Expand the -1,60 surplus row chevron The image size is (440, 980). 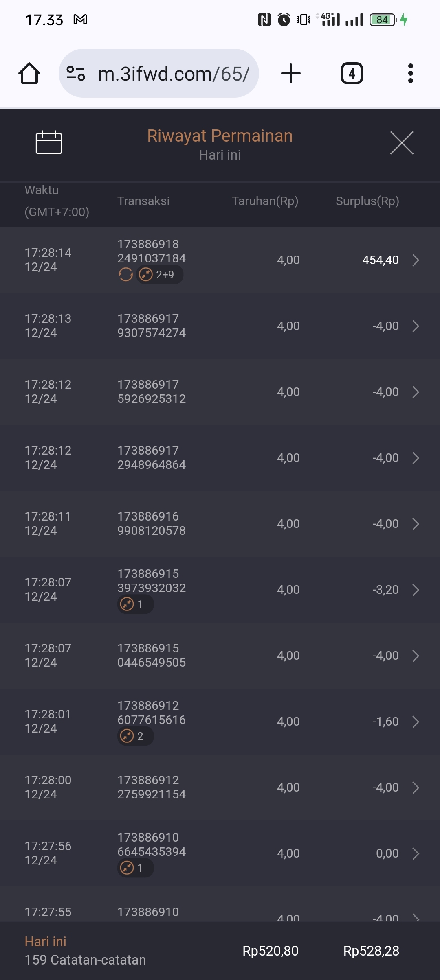coord(416,722)
